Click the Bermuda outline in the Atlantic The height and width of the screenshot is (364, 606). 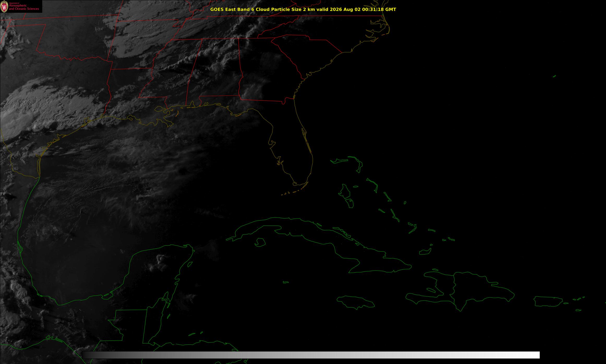(x=554, y=76)
